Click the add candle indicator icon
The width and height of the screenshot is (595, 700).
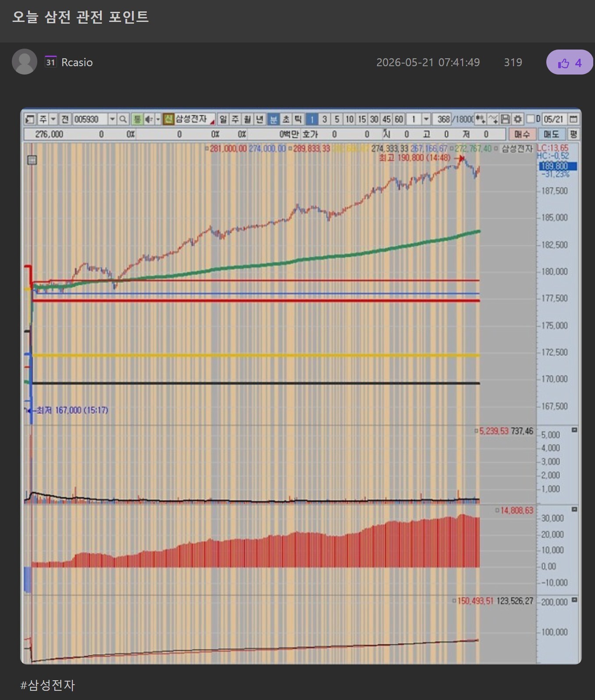(x=481, y=119)
